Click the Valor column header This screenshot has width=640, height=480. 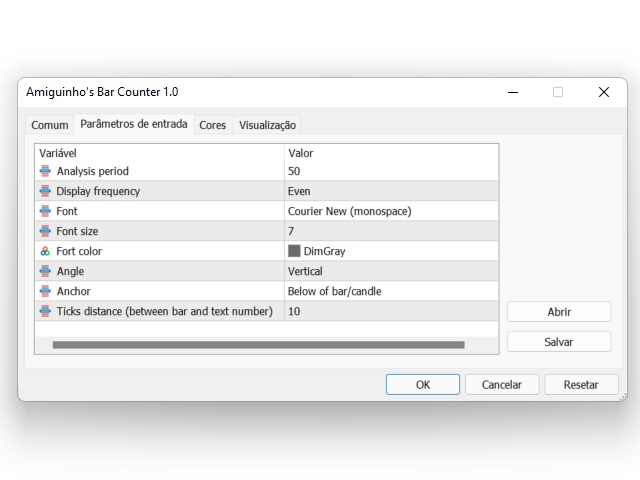click(301, 153)
